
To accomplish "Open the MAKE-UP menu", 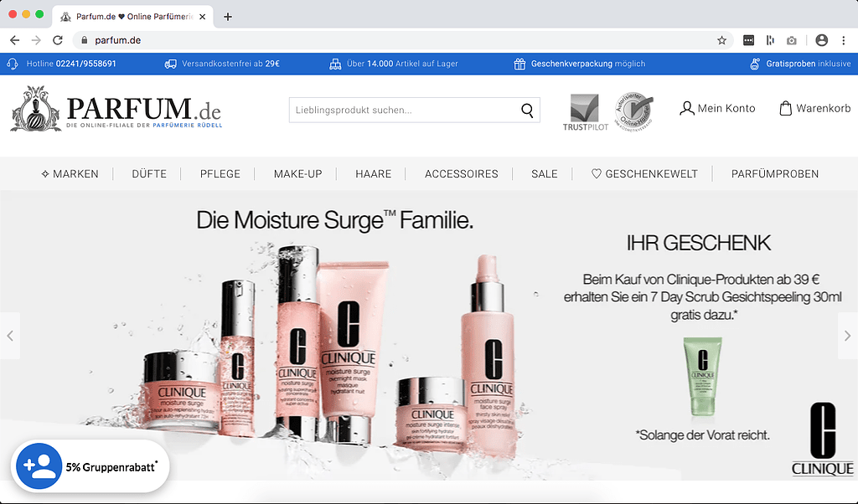I will 297,174.
